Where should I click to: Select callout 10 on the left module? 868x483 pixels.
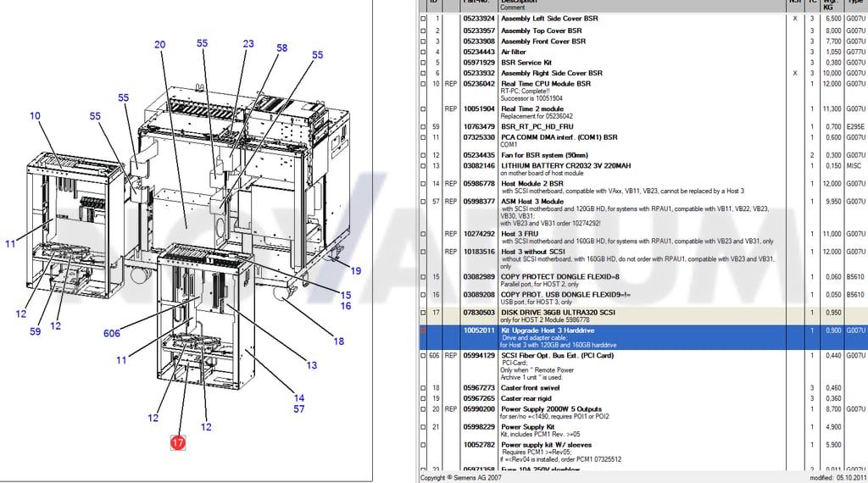click(35, 115)
